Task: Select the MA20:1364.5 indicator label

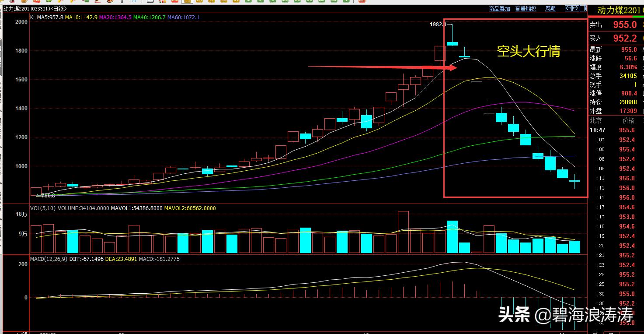Action: (115, 18)
